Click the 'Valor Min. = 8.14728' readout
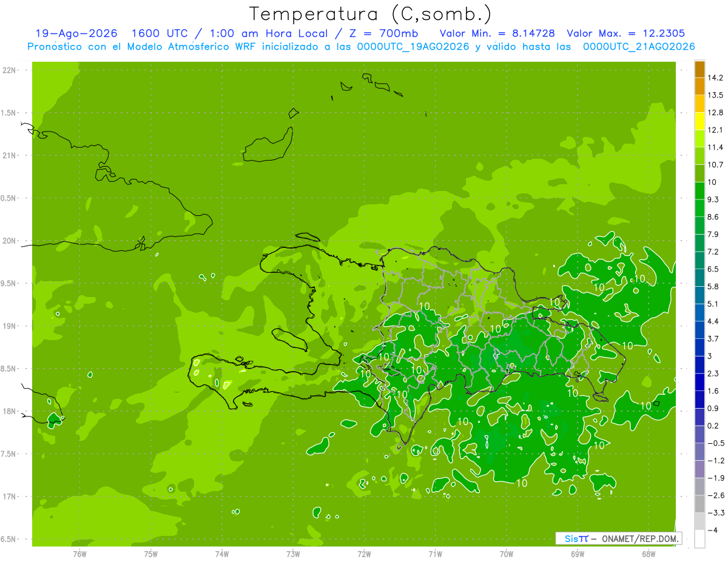This screenshot has height=562, width=728. point(497,33)
